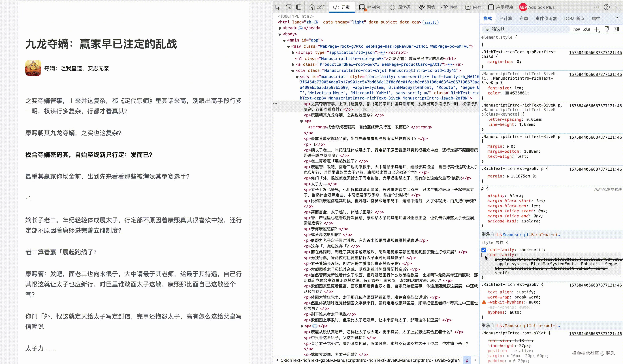Toggle the device emulation mode icon
Image resolution: width=623 pixels, height=364 pixels.
pos(289,7)
